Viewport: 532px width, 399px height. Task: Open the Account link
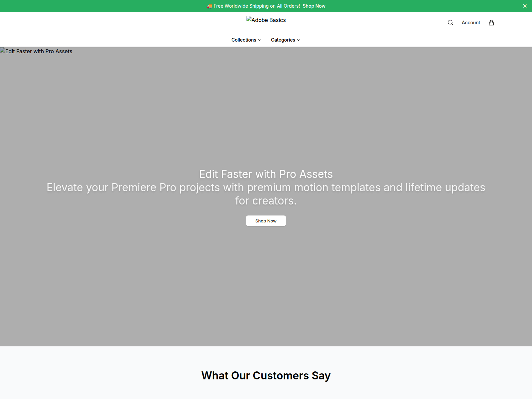pyautogui.click(x=471, y=23)
